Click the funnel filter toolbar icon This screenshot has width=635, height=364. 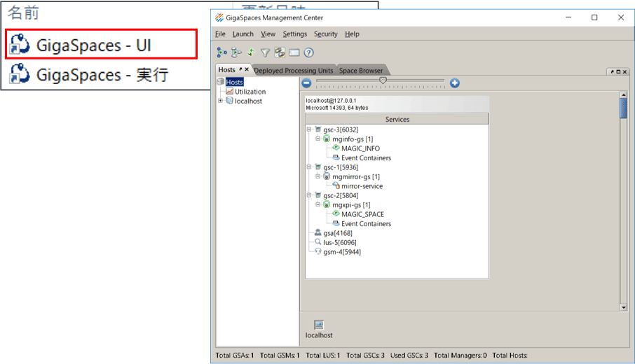265,52
